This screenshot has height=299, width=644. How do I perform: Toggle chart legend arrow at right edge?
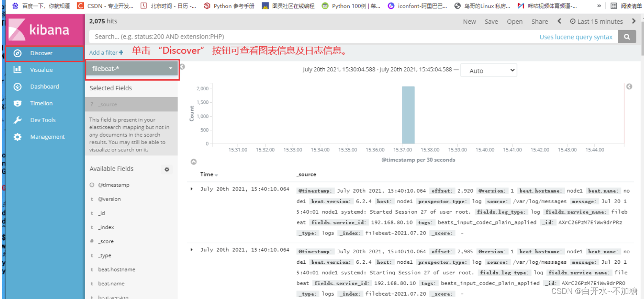tap(629, 87)
